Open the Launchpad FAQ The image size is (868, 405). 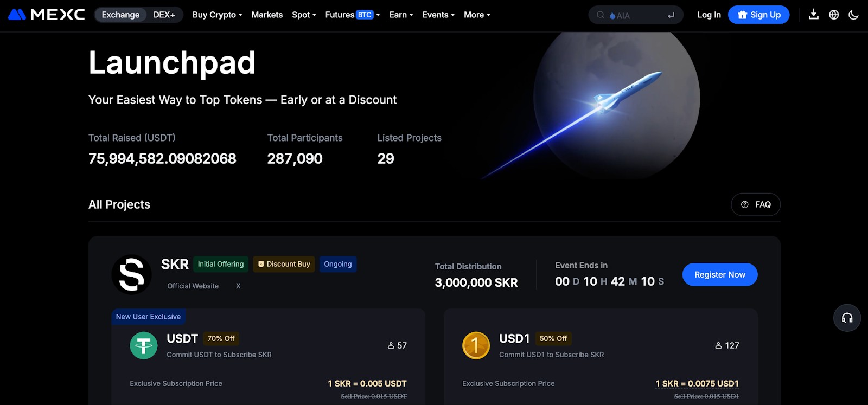[756, 204]
